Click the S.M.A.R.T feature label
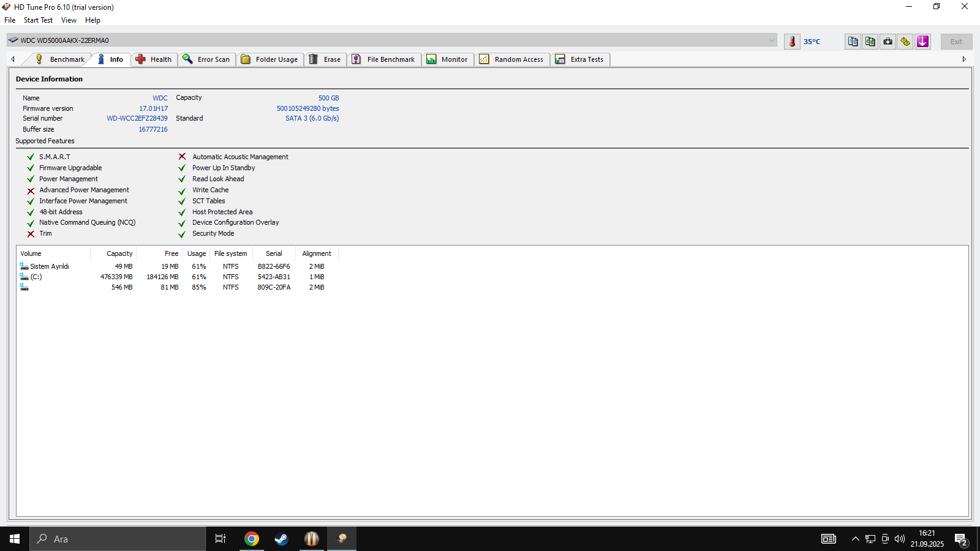 coord(55,157)
